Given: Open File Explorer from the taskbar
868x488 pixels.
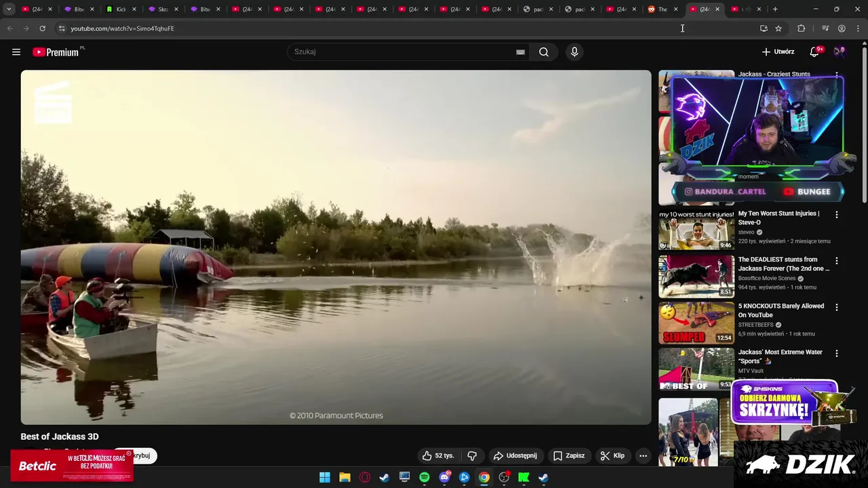Looking at the screenshot, I should [344, 477].
